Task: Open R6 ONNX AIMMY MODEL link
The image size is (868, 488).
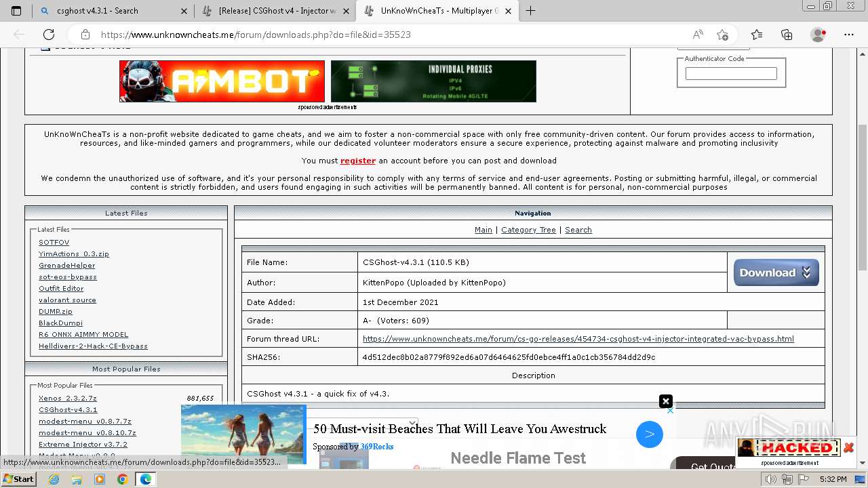Action: click(x=83, y=334)
